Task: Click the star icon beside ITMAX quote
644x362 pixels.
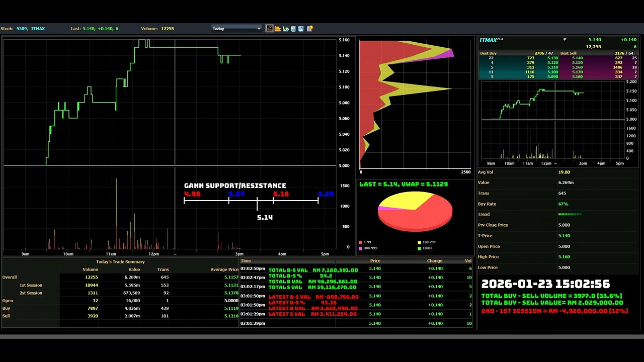Action: click(x=565, y=40)
